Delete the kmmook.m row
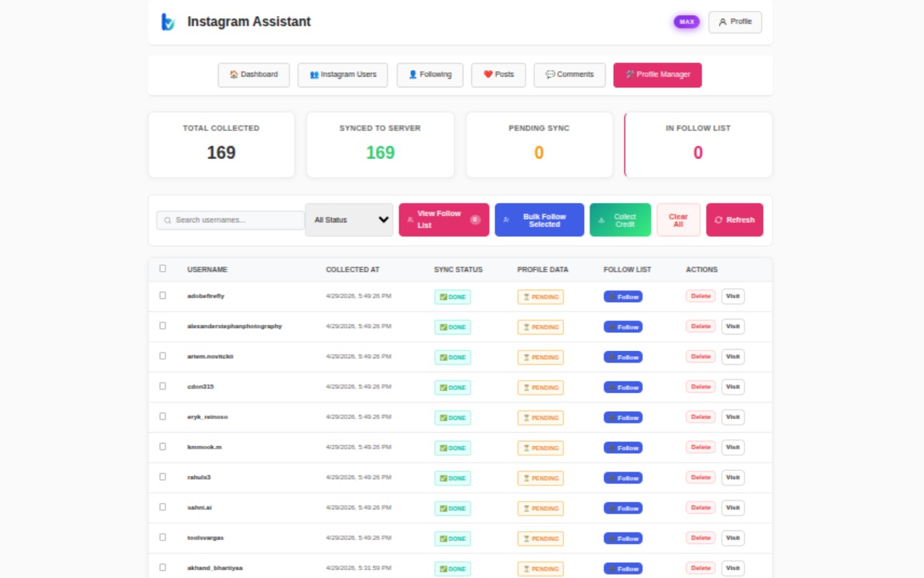The image size is (924, 578). click(x=701, y=447)
